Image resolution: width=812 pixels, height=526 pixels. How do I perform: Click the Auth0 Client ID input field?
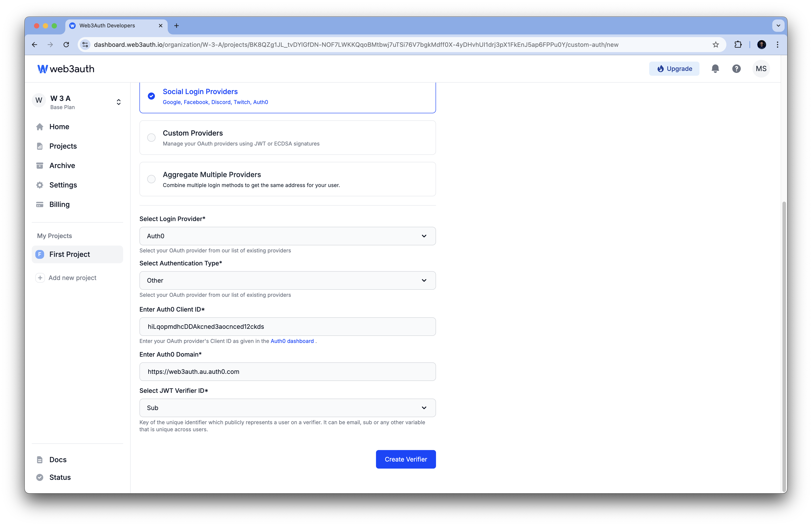point(287,326)
